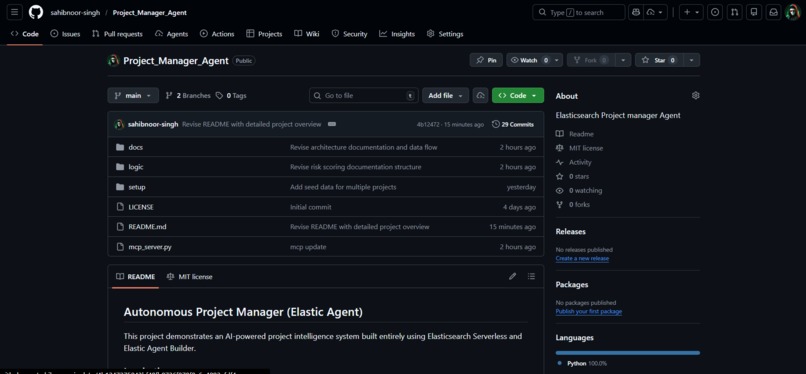Open 0 watching link in About
Viewport: 806px width, 374px height.
tap(579, 191)
